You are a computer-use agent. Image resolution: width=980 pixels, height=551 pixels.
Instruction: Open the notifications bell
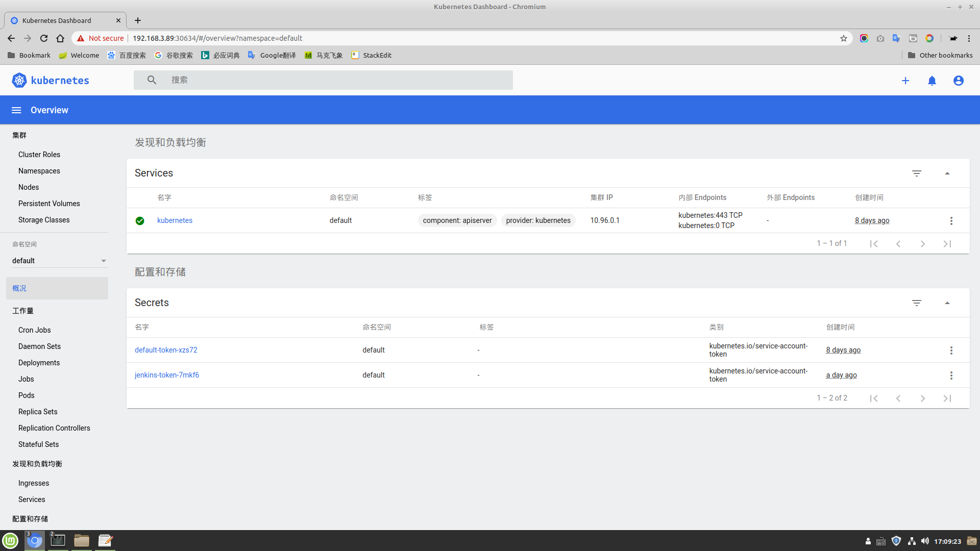932,81
